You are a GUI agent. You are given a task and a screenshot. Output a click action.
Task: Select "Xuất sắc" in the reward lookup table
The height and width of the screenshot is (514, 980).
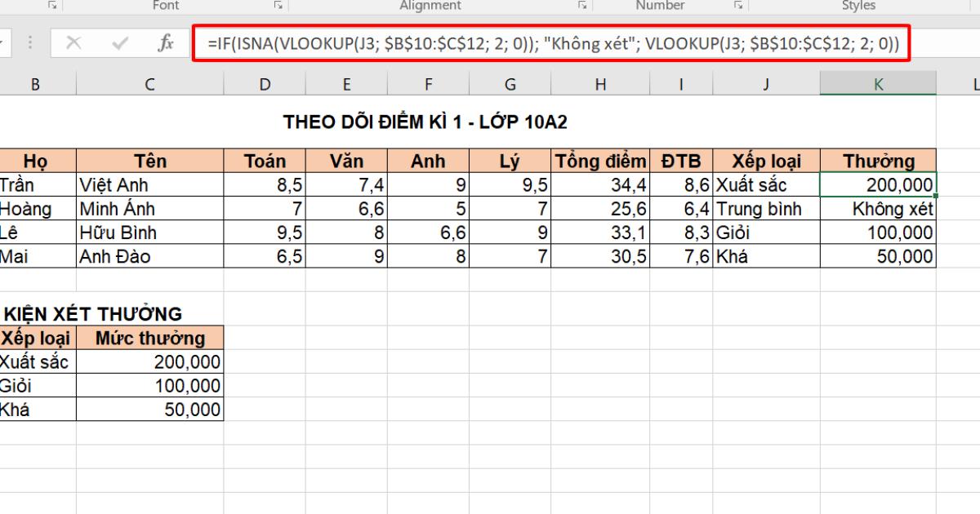pyautogui.click(x=36, y=361)
